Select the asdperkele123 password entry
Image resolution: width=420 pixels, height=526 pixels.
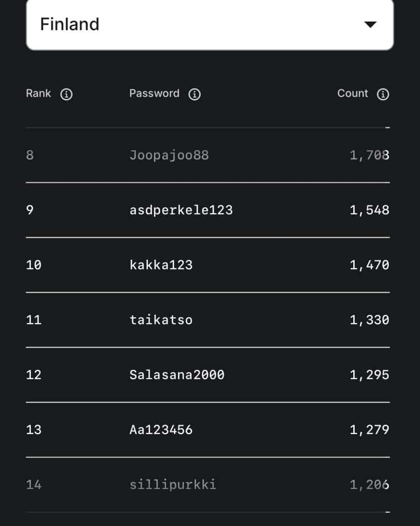pyautogui.click(x=181, y=210)
